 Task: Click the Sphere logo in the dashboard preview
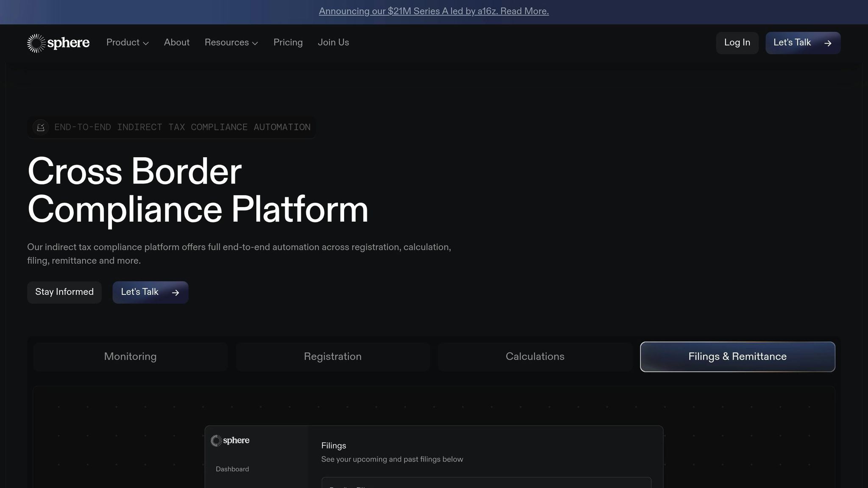click(x=230, y=441)
